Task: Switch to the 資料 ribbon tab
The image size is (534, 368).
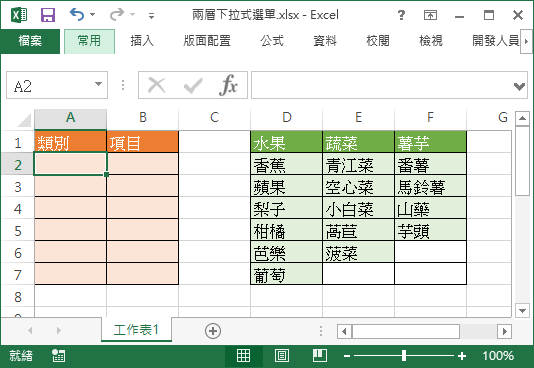Action: (325, 41)
